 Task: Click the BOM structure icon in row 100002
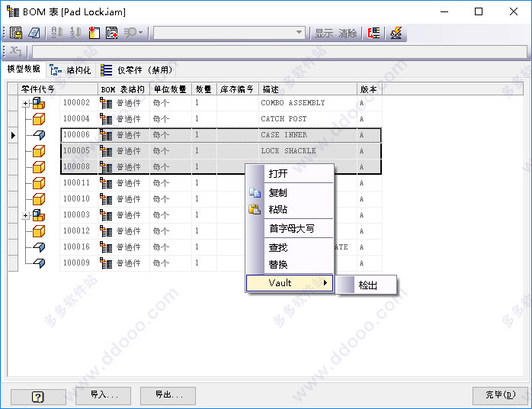106,103
